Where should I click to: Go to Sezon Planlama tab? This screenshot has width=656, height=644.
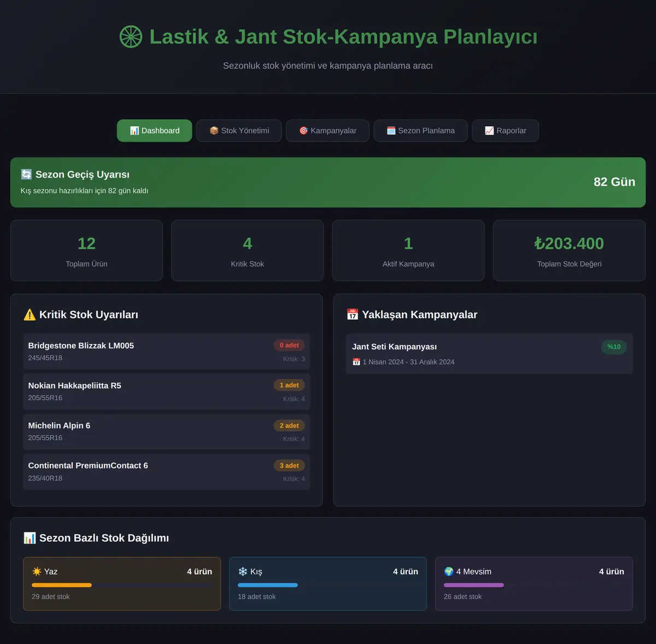[x=420, y=131]
